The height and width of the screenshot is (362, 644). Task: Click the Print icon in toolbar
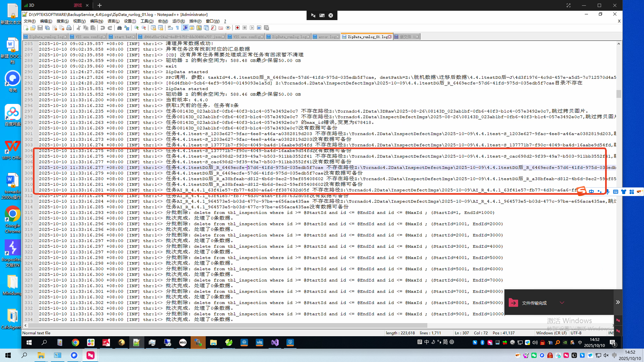click(69, 28)
